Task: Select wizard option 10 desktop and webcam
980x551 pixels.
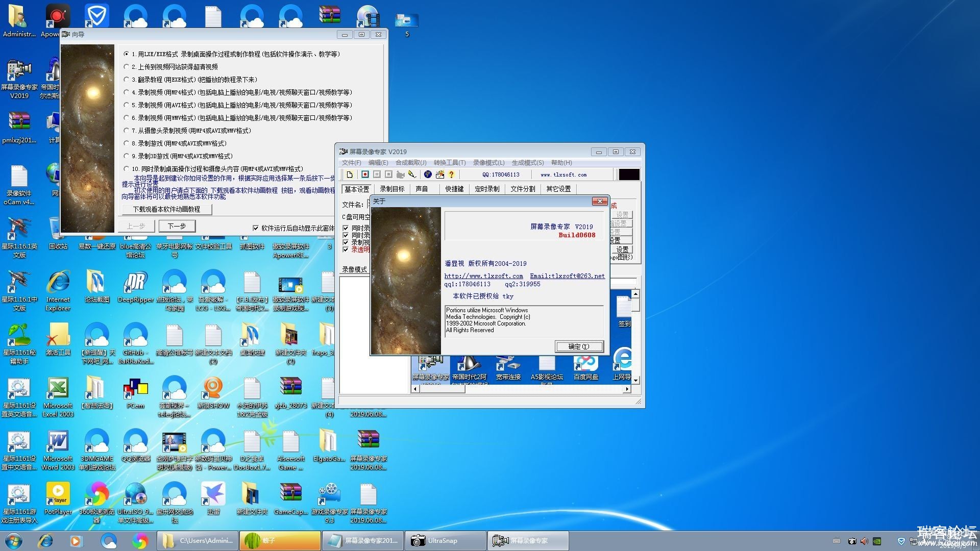Action: click(x=213, y=169)
